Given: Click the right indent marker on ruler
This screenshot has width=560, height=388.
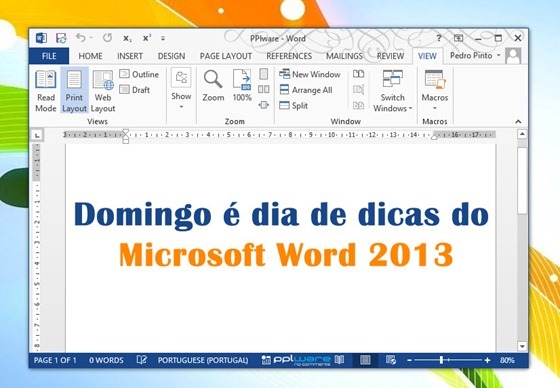Looking at the screenshot, I should coord(434,136).
